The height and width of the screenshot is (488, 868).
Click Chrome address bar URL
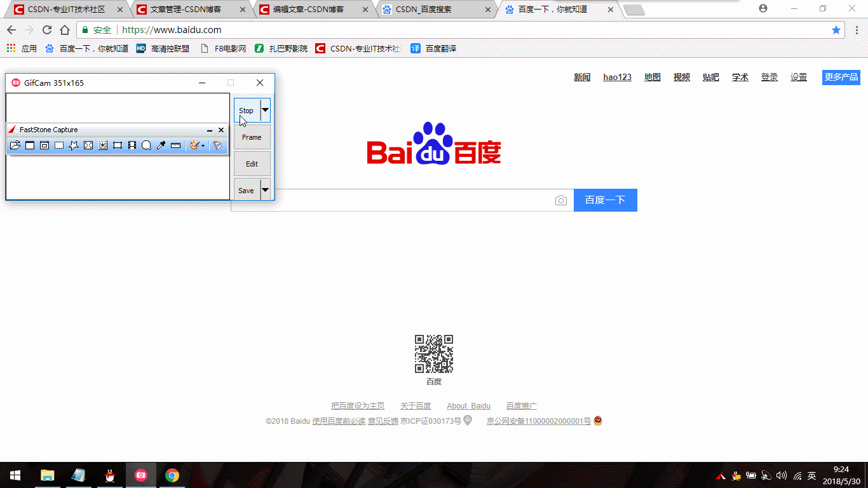tap(172, 30)
